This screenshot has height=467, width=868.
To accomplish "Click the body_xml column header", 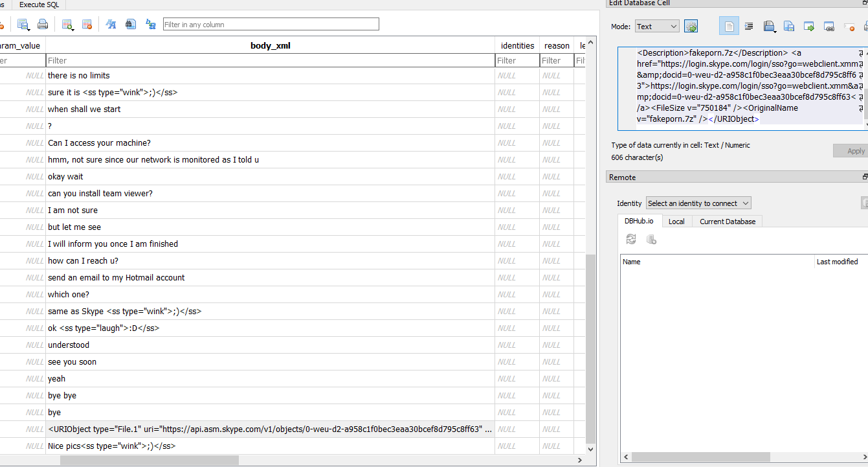I will tap(270, 45).
